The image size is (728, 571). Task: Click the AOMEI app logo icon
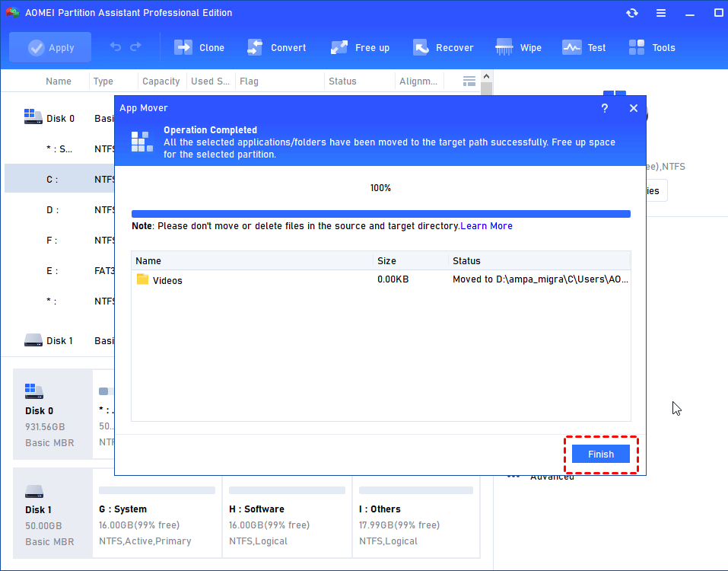click(x=12, y=12)
